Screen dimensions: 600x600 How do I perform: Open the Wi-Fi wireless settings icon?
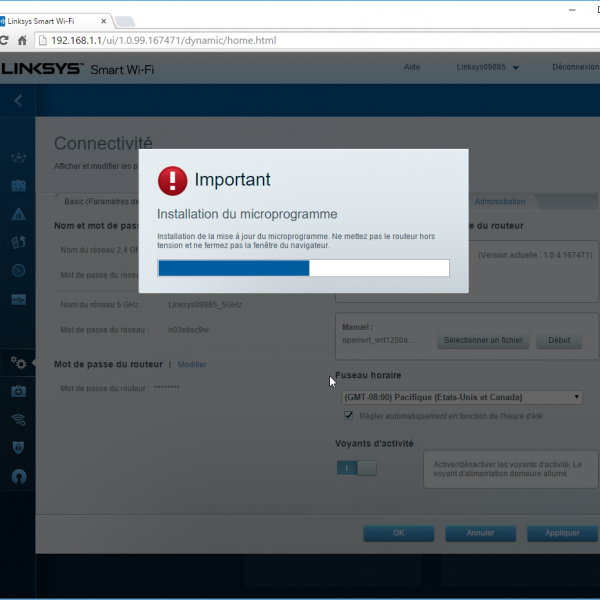point(18,420)
